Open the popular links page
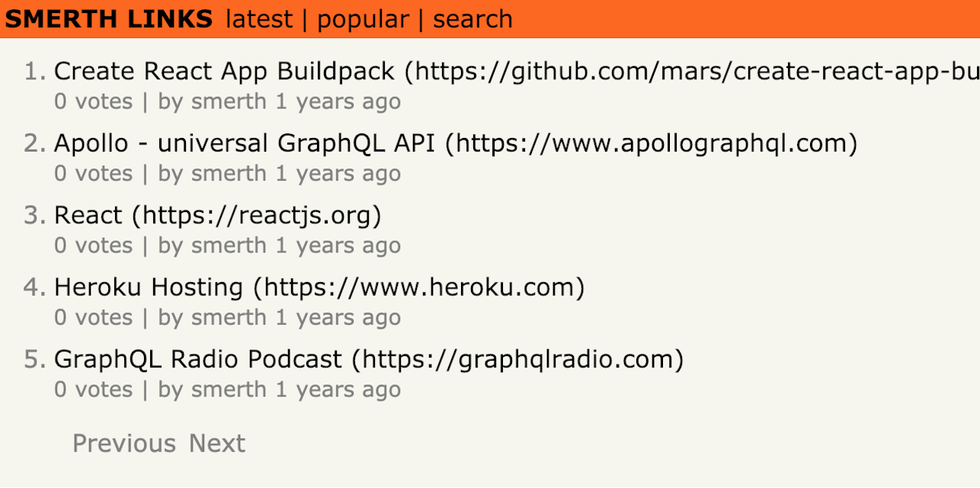This screenshot has width=980, height=488. pos(363,19)
